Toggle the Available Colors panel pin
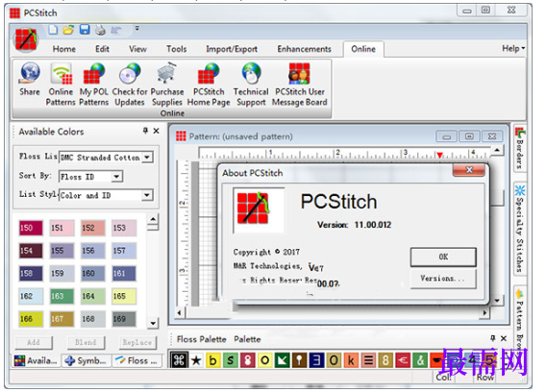The image size is (546, 392). tap(145, 131)
